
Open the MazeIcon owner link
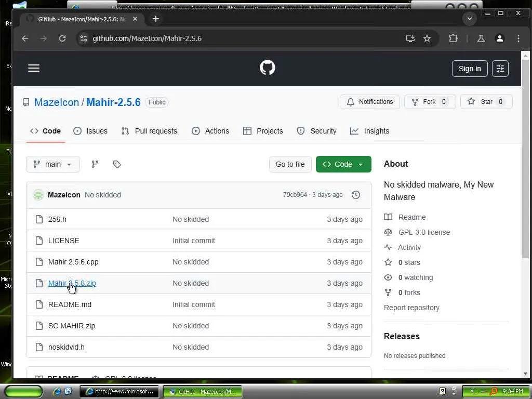point(57,102)
